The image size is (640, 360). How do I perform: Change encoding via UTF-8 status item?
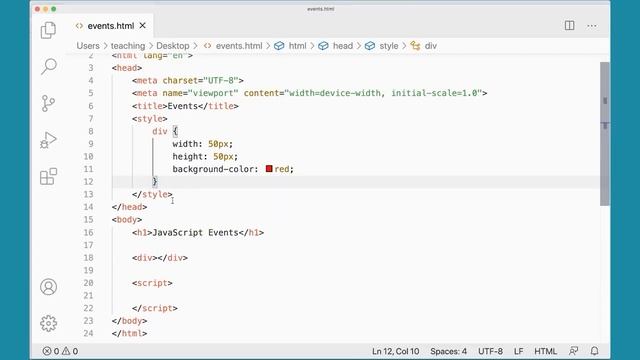point(490,351)
